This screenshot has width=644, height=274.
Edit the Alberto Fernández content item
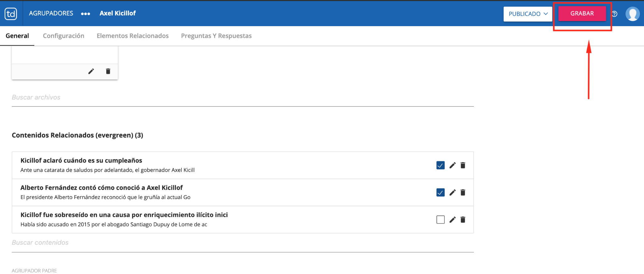pyautogui.click(x=452, y=192)
